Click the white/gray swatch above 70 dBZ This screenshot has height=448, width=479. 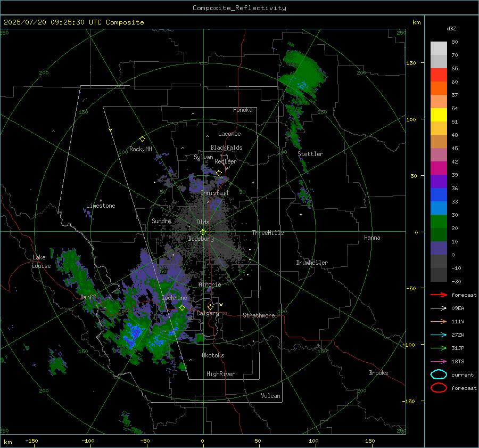tap(439, 48)
